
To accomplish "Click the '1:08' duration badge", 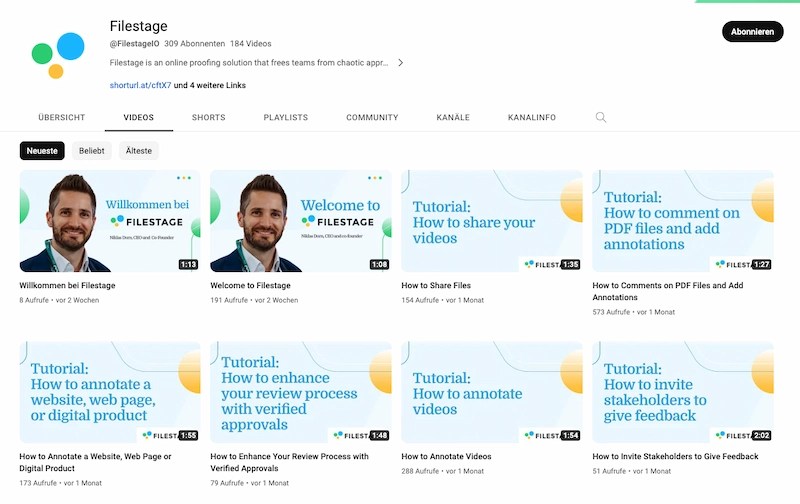I will [x=379, y=264].
